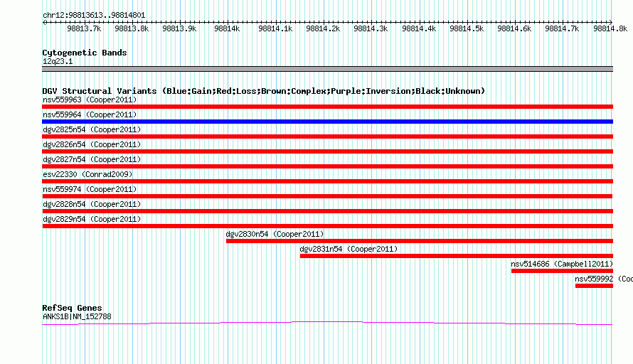The height and width of the screenshot is (364, 633).
Task: Select the magenta ANKS1B gene line
Action: pyautogui.click(x=327, y=323)
